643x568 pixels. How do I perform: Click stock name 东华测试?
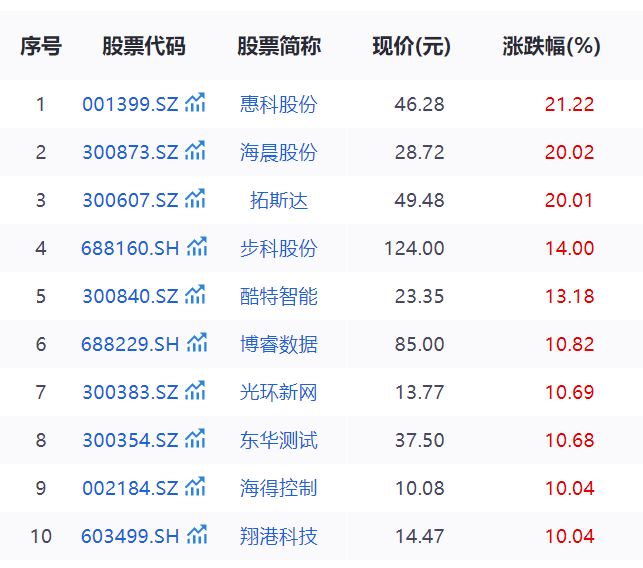[279, 440]
